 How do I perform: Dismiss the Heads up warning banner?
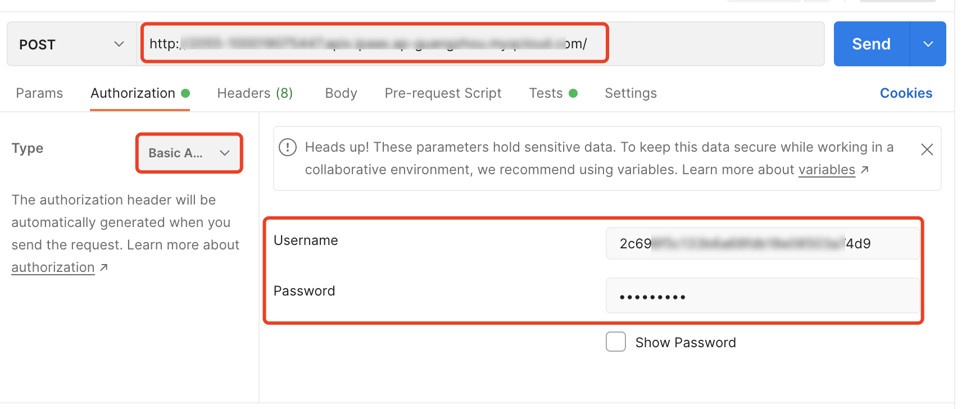pos(927,149)
